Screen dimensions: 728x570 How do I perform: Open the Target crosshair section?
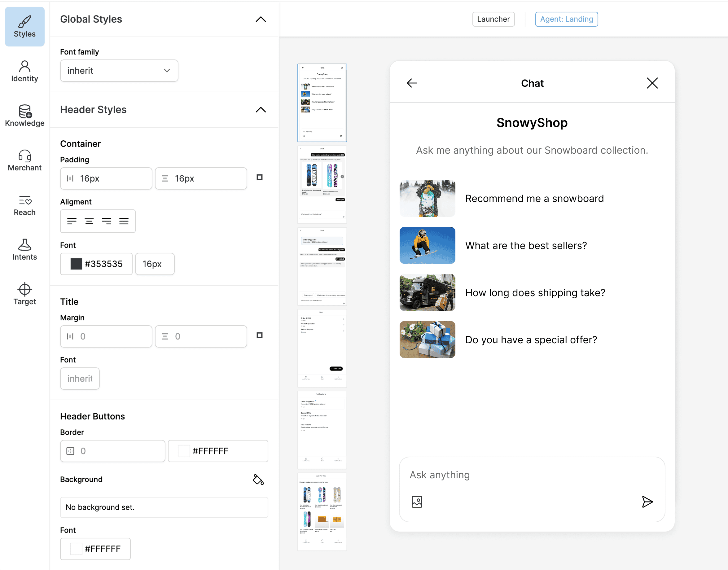pyautogui.click(x=24, y=294)
